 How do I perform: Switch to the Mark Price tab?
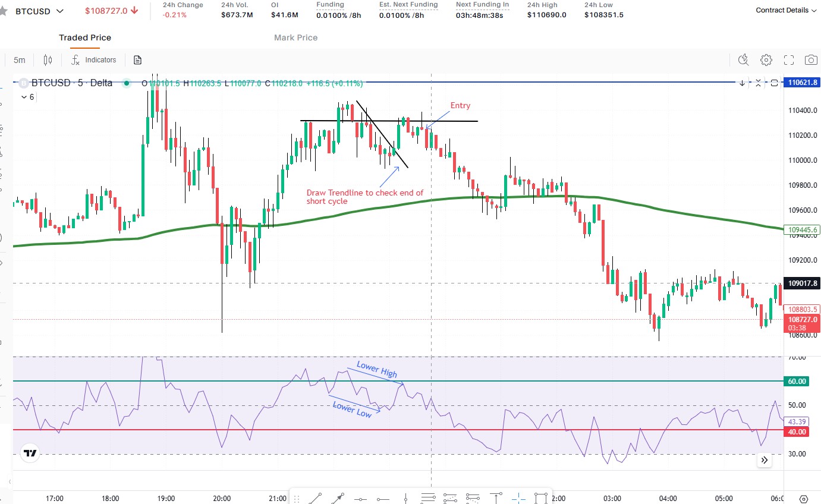pyautogui.click(x=295, y=37)
